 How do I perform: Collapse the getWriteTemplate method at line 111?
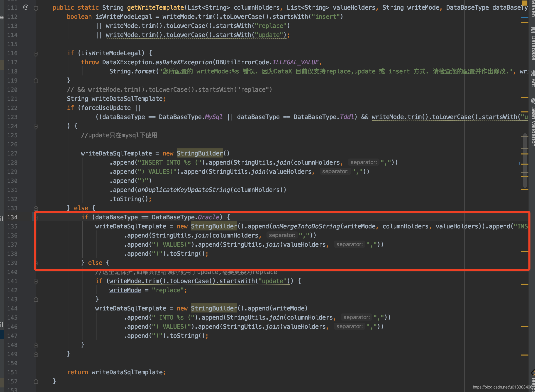pyautogui.click(x=36, y=8)
